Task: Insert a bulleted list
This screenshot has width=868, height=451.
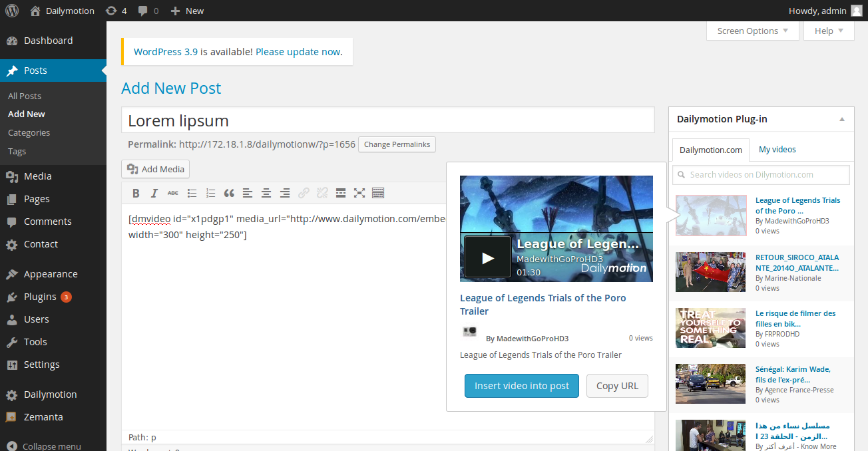Action: coord(192,194)
